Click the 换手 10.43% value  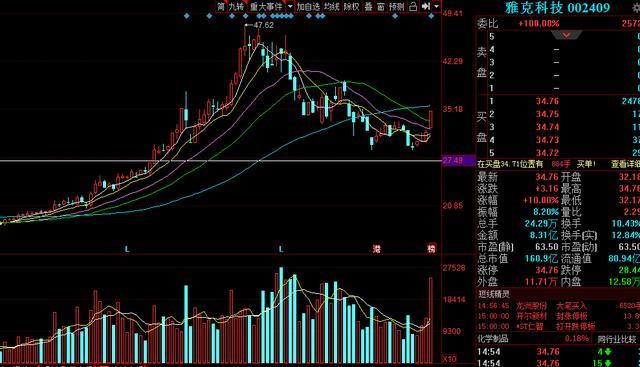[x=626, y=224]
